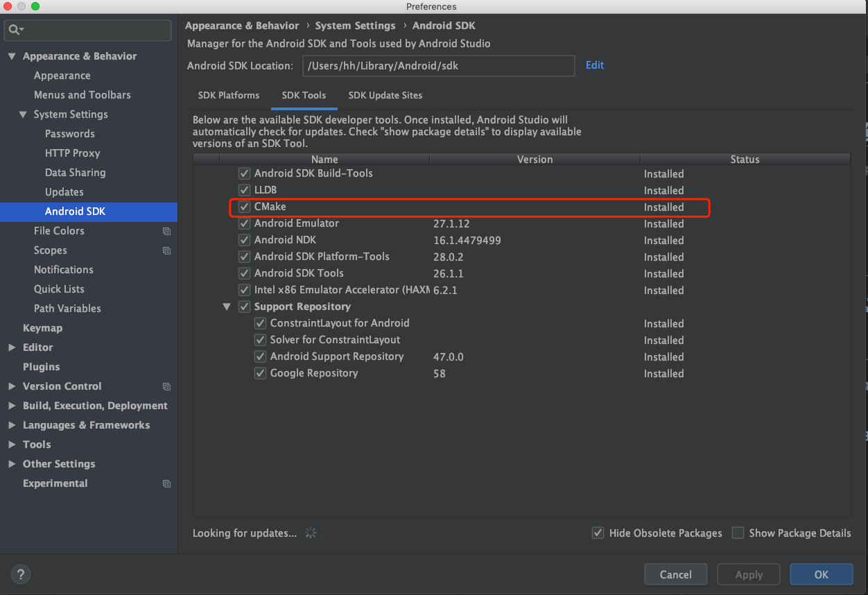Uncheck the LLDB checkbox
This screenshot has height=595, width=868.
[244, 190]
